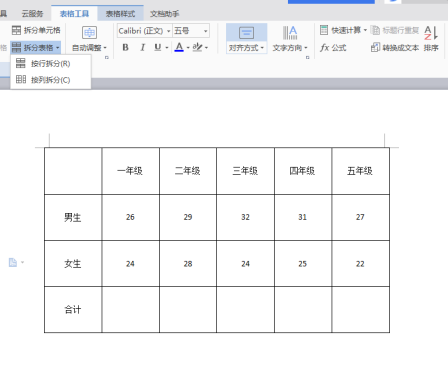Click the Alignment (对齐方式) icon
The width and height of the screenshot is (448, 379).
click(247, 33)
